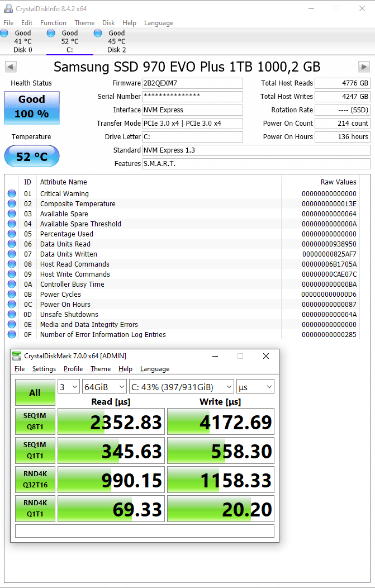Viewport: 375px width, 588px height.
Task: Click the masked Serial Number field
Action: click(193, 96)
